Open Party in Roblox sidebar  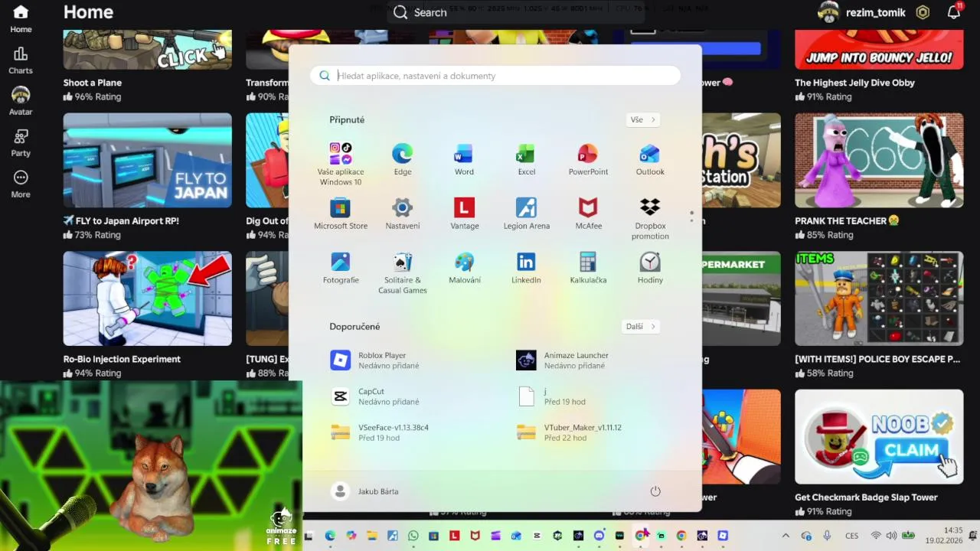coord(21,143)
